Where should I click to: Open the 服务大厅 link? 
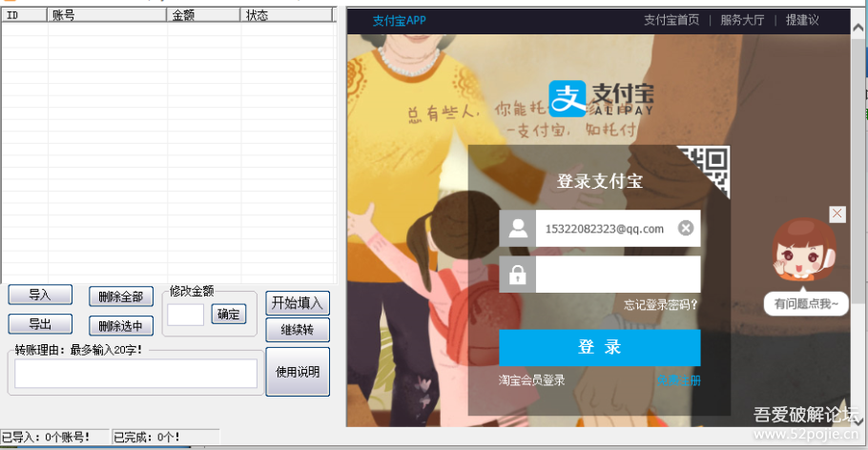[742, 20]
